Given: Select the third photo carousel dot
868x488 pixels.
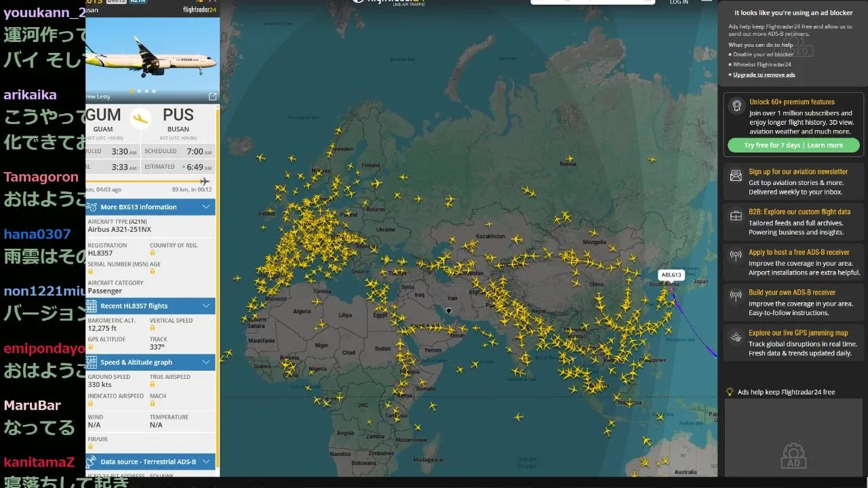Looking at the screenshot, I should pos(146,91).
